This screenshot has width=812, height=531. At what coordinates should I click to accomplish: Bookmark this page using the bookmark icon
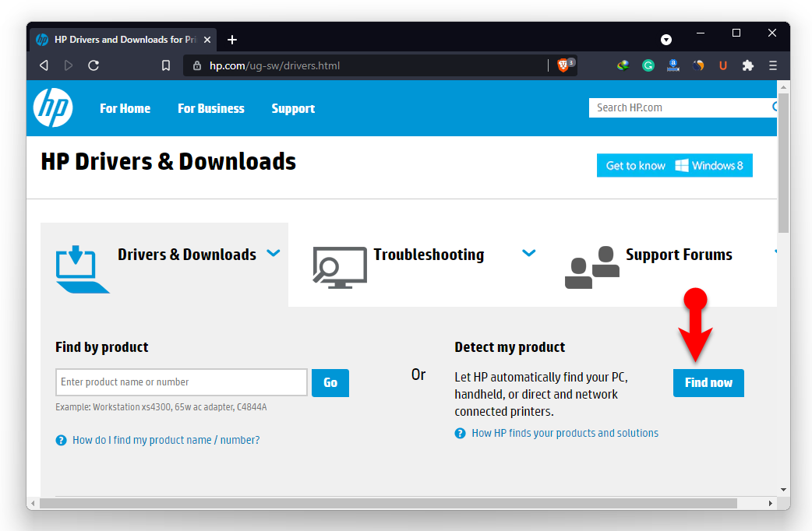166,66
